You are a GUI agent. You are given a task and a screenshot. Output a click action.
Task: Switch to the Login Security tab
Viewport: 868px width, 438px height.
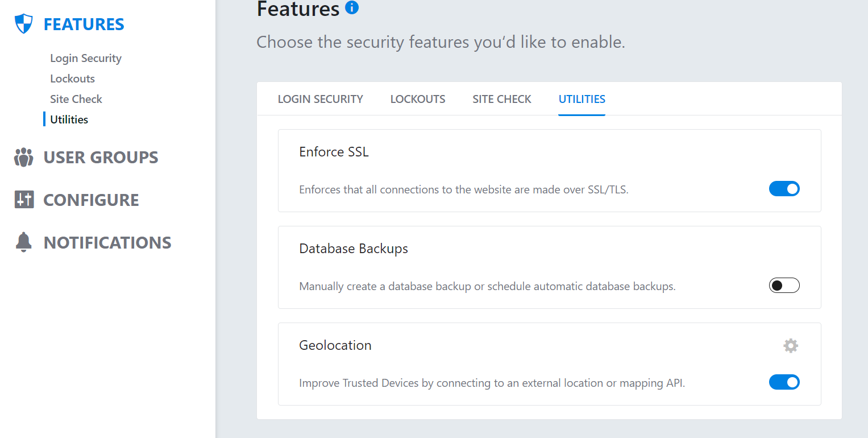(320, 99)
